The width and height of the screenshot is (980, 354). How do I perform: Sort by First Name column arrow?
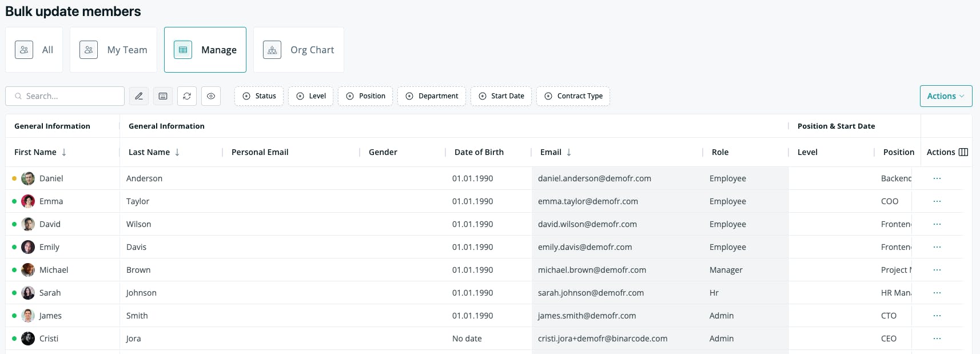[64, 152]
